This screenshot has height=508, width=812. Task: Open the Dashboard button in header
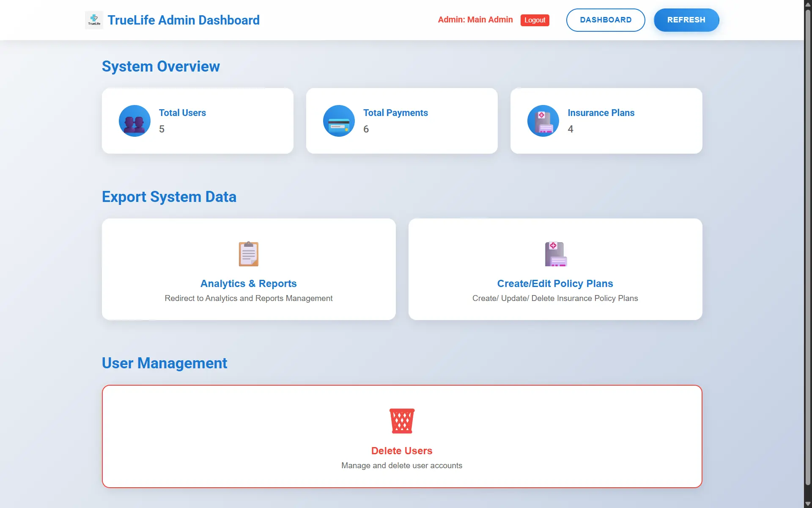point(605,20)
